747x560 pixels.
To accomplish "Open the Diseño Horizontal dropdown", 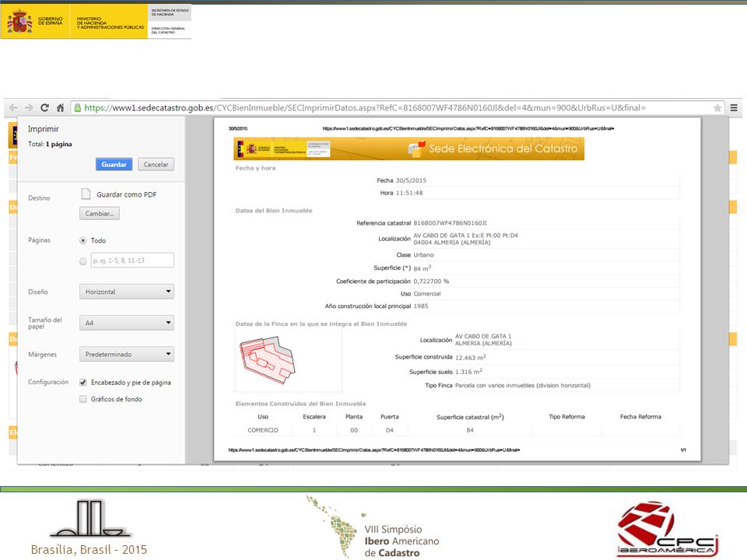I will (127, 292).
